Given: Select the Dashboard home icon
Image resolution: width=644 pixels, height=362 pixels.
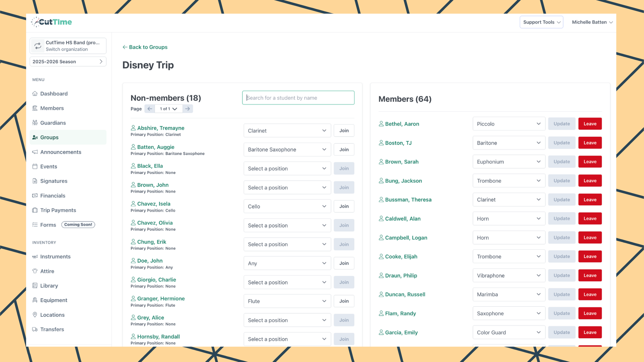Looking at the screenshot, I should [x=35, y=94].
